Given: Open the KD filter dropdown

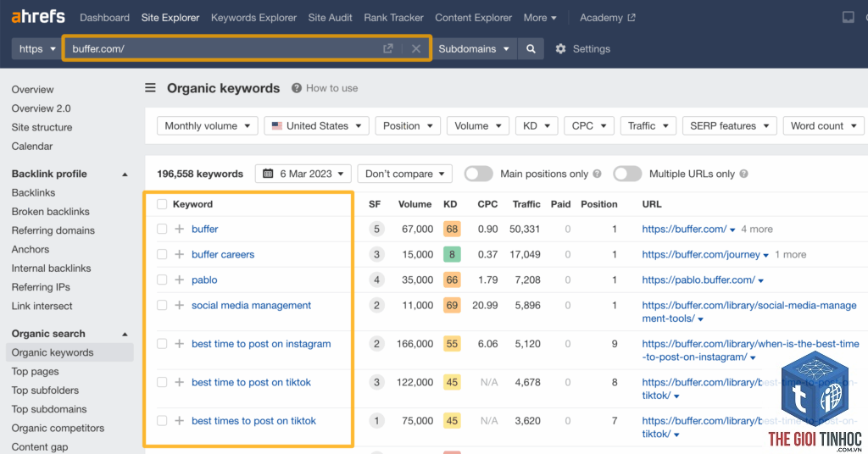Looking at the screenshot, I should click(536, 125).
